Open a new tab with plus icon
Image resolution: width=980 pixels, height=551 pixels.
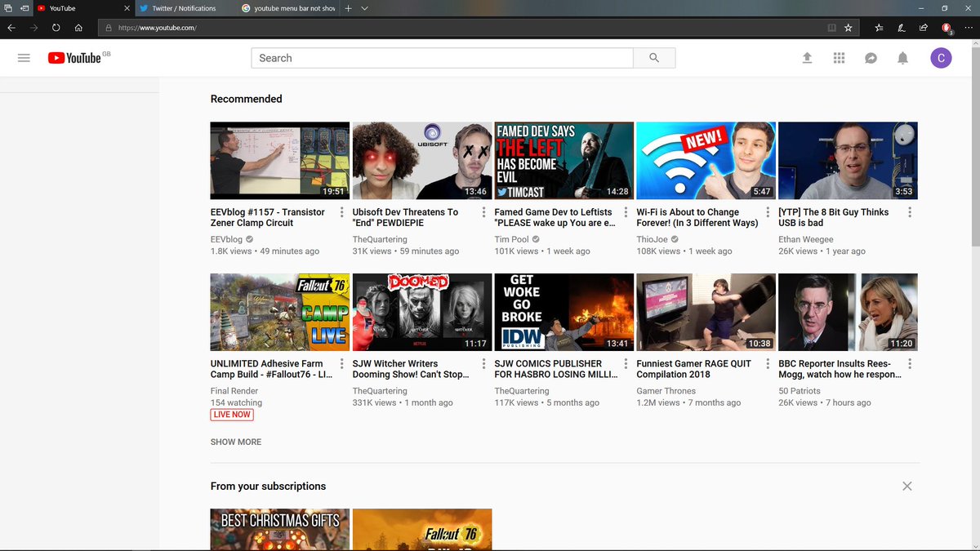tap(349, 8)
